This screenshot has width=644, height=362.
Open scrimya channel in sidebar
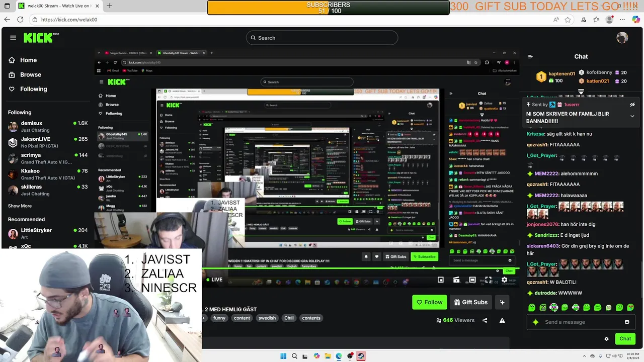(48, 158)
